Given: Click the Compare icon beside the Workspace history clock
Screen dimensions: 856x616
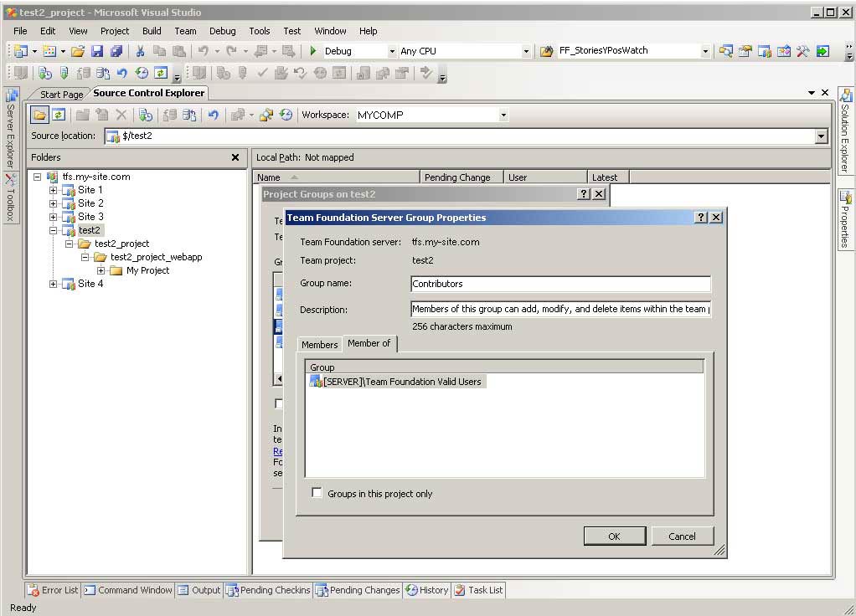Looking at the screenshot, I should (266, 116).
